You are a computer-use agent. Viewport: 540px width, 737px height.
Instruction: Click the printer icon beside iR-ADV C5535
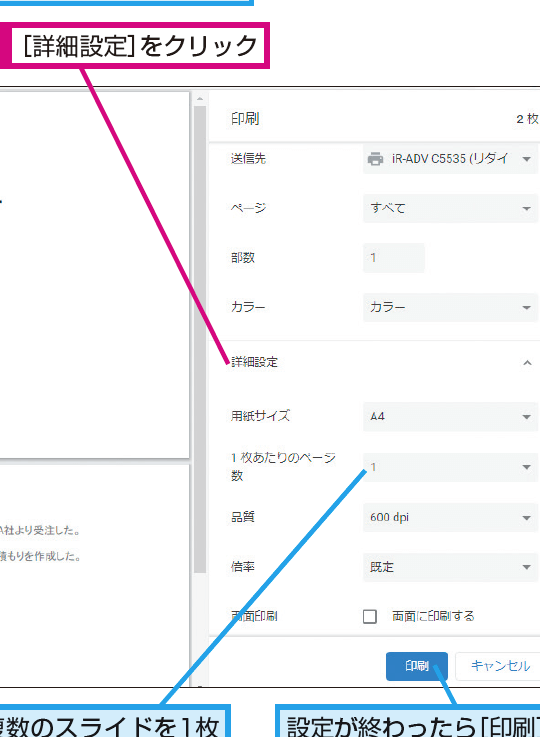pyautogui.click(x=375, y=159)
